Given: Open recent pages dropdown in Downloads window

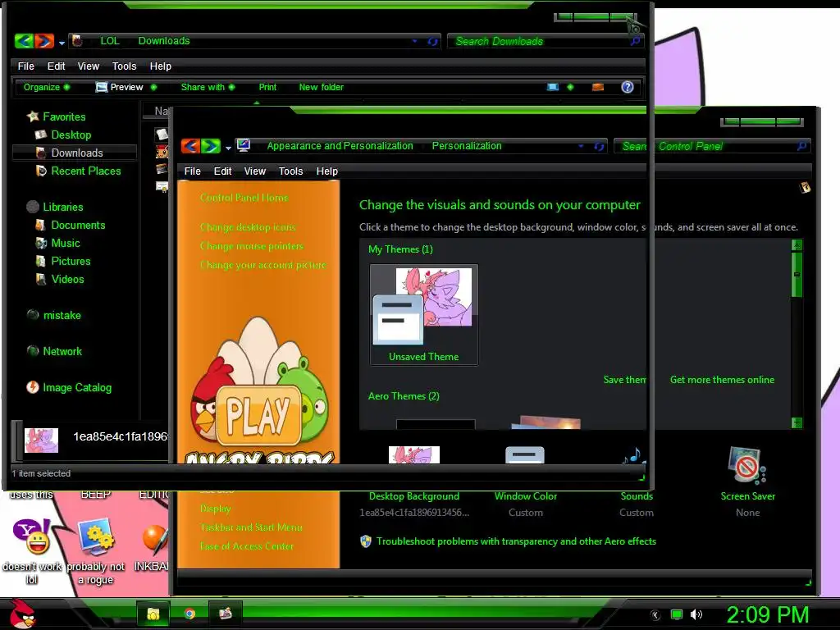Looking at the screenshot, I should 62,43.
